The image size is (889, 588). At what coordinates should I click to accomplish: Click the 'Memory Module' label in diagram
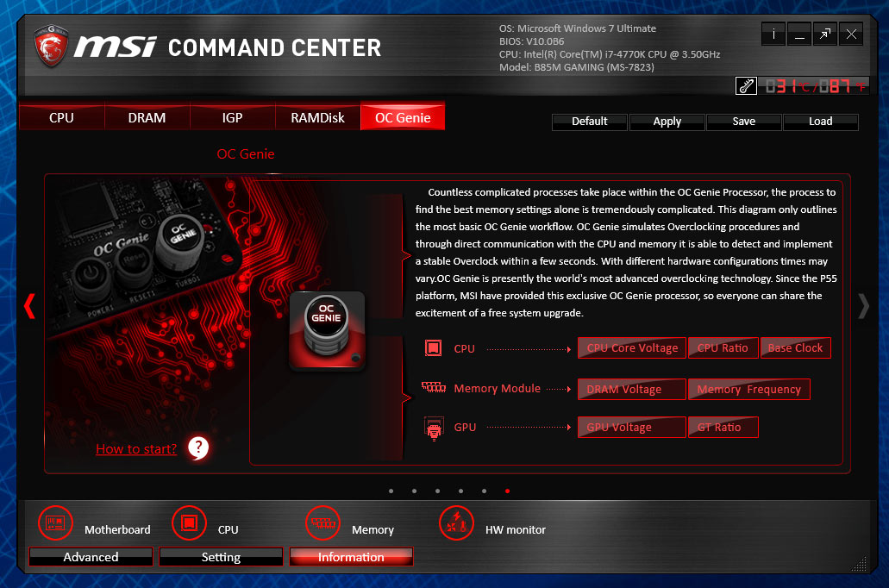[498, 389]
